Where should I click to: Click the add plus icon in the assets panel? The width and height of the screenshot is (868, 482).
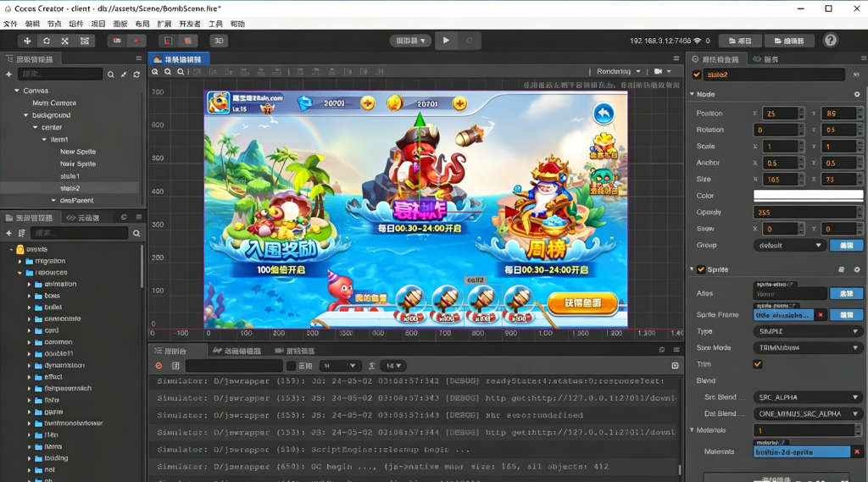pos(9,233)
